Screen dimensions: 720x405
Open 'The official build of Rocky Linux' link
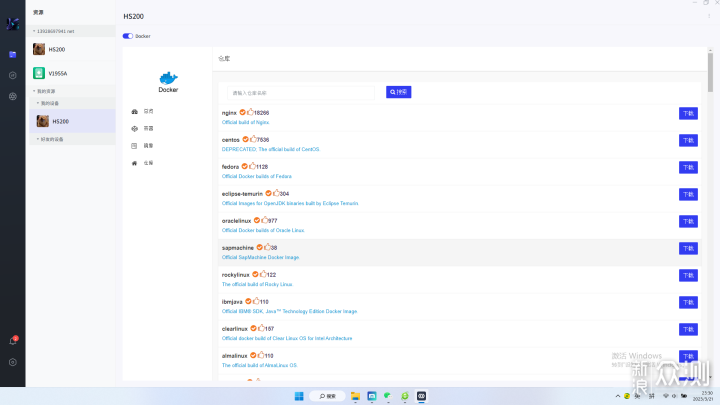(257, 284)
